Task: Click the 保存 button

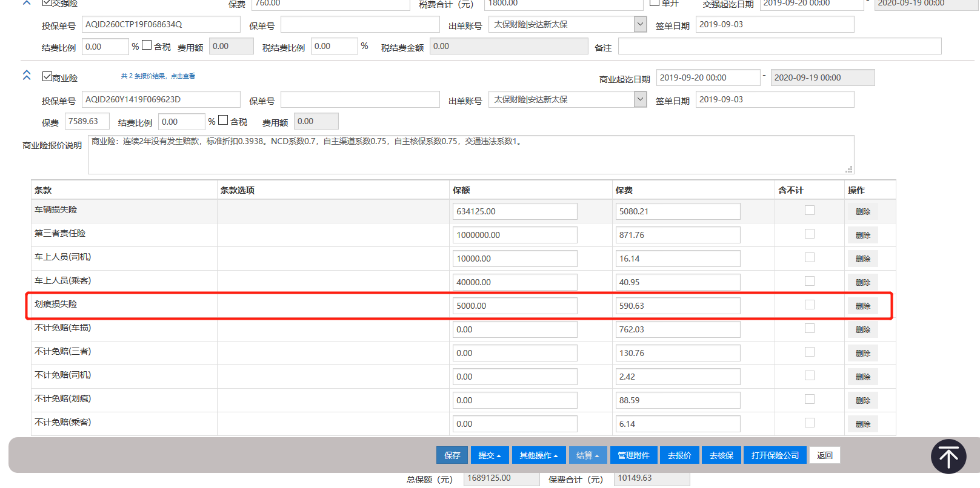Action: pos(452,455)
